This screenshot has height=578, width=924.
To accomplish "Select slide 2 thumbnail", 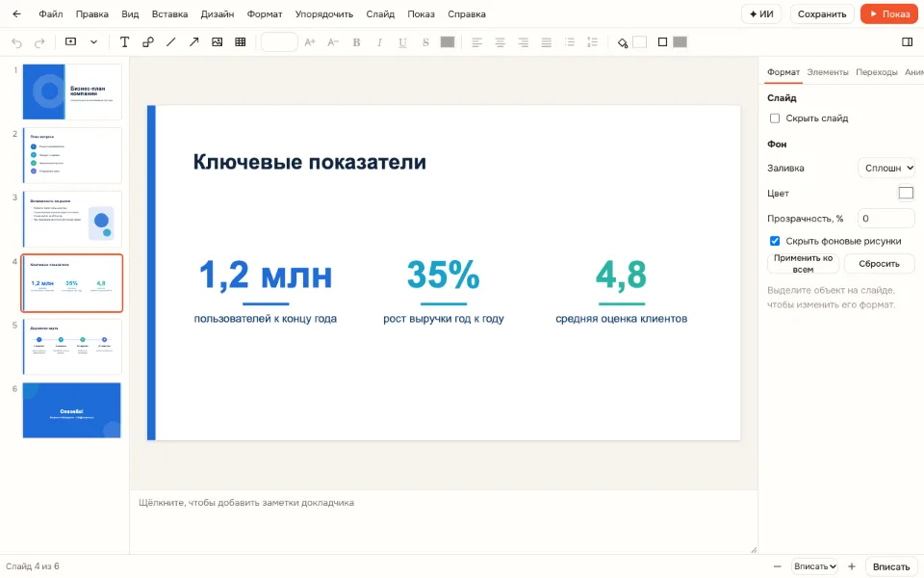I will 72,156.
